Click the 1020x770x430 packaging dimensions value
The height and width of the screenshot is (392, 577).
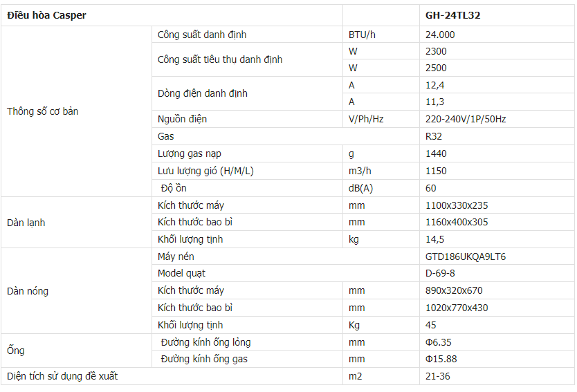click(x=457, y=308)
